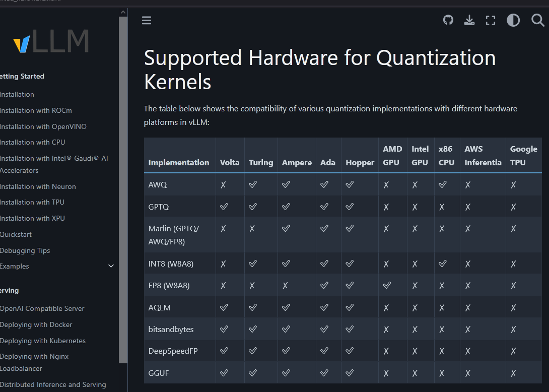Open Deploying with Kubernetes link
Screen dimensions: 549x392
[x=43, y=341]
